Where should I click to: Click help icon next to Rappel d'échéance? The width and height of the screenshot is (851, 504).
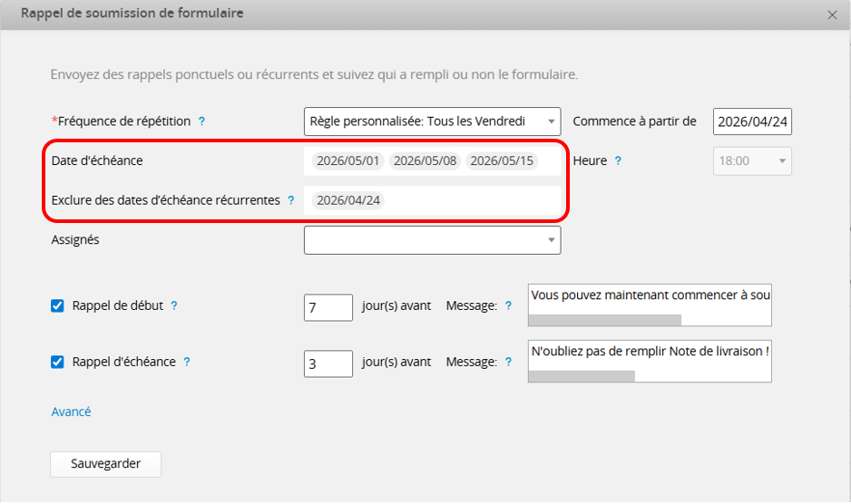[x=187, y=362]
